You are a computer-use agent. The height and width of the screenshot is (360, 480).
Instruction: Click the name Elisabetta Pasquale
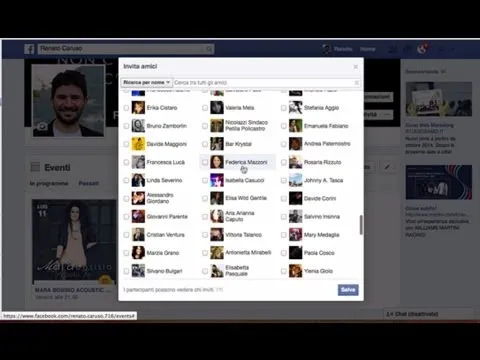point(237,270)
